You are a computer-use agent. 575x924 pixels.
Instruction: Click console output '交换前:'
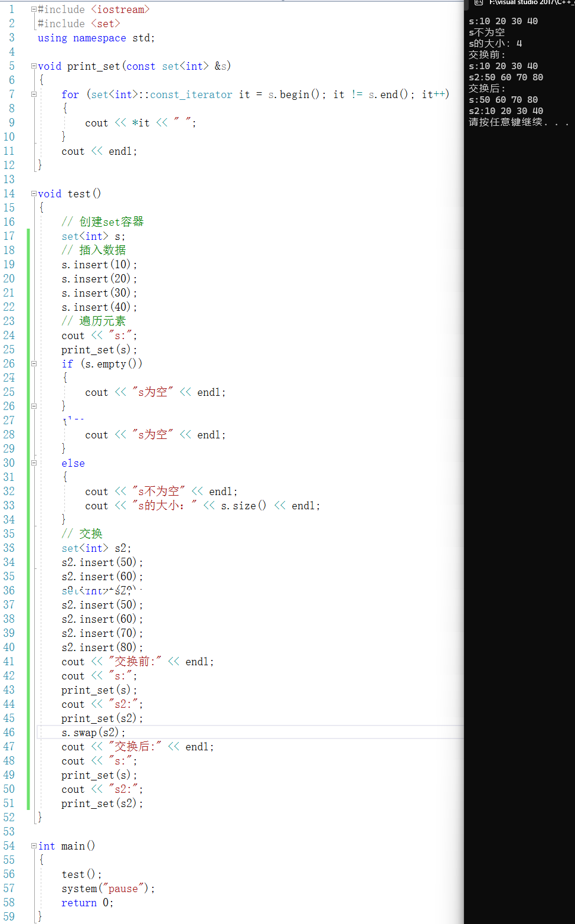[x=487, y=55]
